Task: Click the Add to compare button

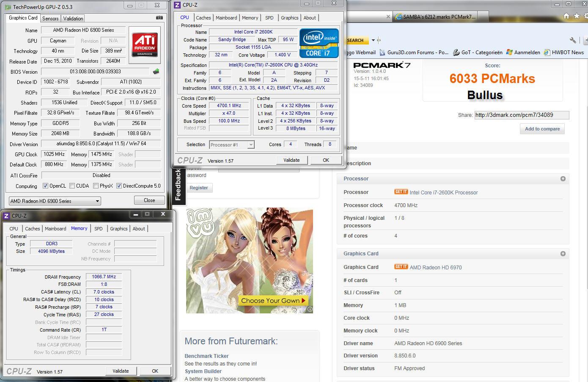Action: click(542, 129)
